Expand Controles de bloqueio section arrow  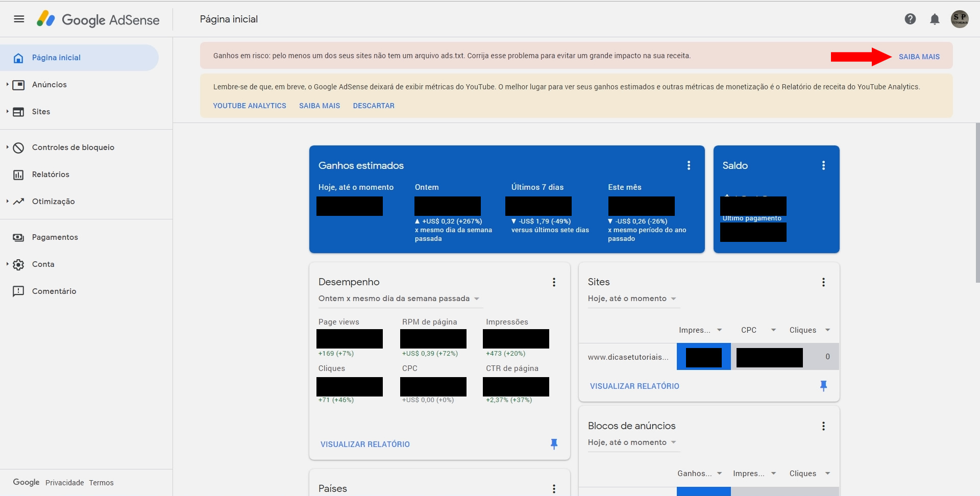tap(7, 147)
